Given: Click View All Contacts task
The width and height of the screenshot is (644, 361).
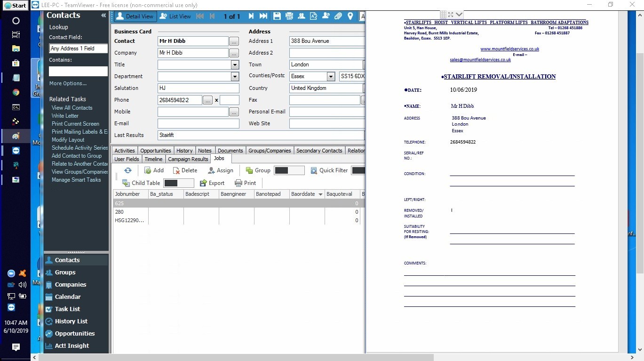Looking at the screenshot, I should tap(72, 108).
